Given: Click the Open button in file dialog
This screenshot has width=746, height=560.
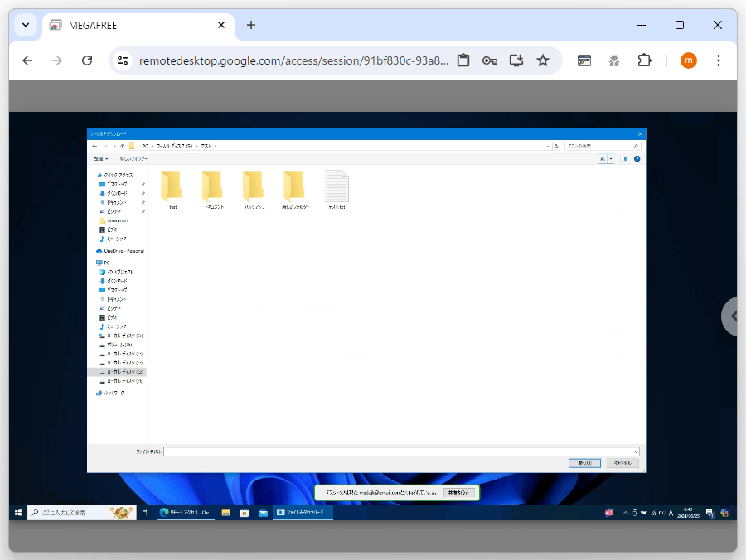Looking at the screenshot, I should (584, 462).
